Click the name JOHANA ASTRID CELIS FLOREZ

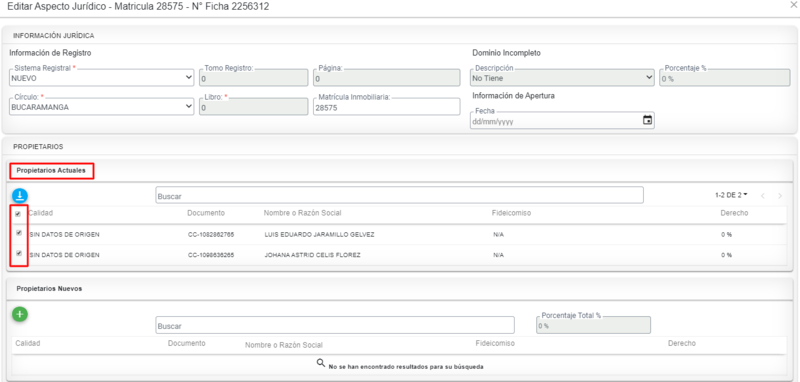(x=313, y=255)
